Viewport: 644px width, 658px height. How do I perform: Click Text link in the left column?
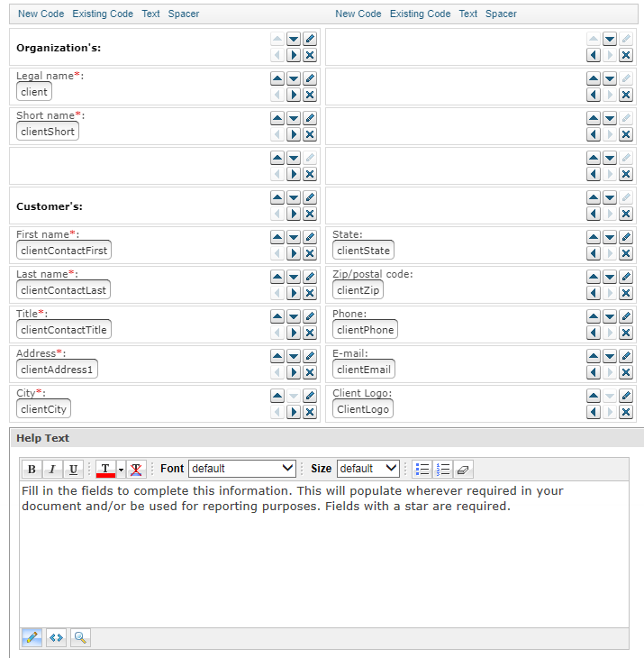[x=150, y=14]
